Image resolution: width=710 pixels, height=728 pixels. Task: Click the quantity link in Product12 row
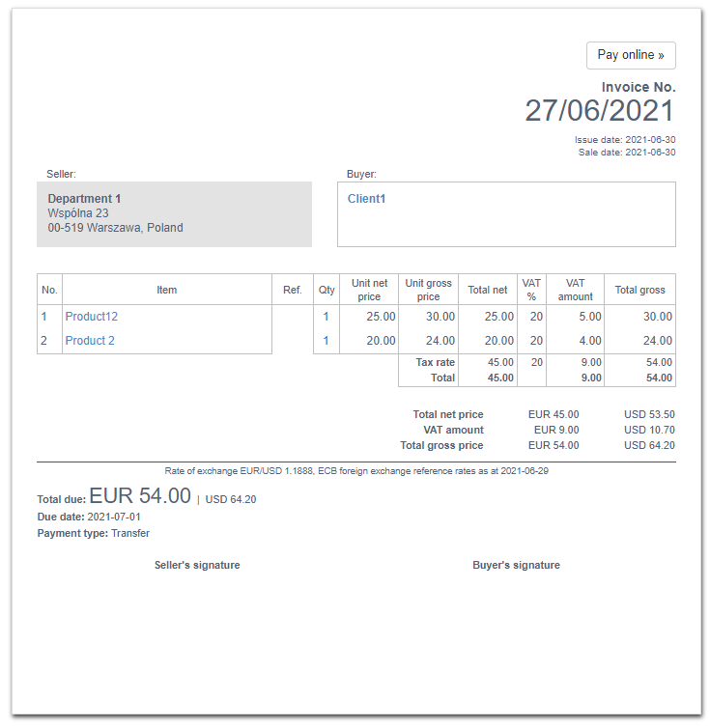(x=326, y=317)
